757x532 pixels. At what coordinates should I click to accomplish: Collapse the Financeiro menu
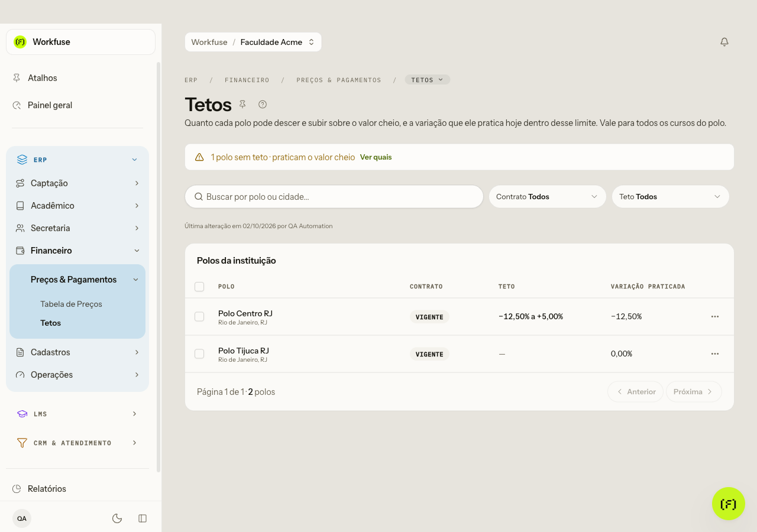pos(77,251)
